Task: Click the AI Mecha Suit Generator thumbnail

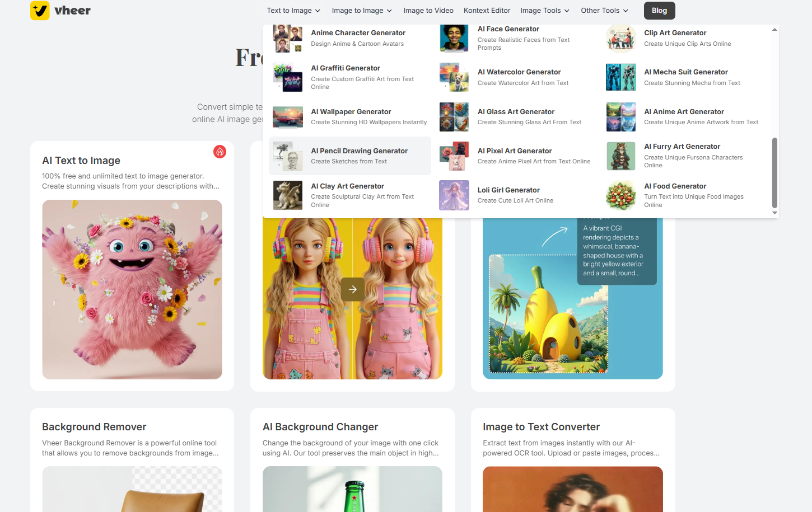Action: (x=621, y=77)
